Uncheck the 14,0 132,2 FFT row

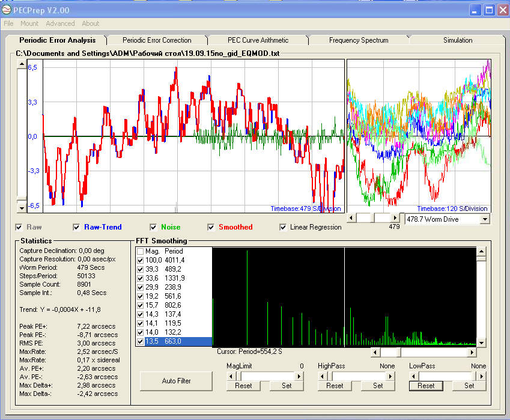pyautogui.click(x=140, y=332)
